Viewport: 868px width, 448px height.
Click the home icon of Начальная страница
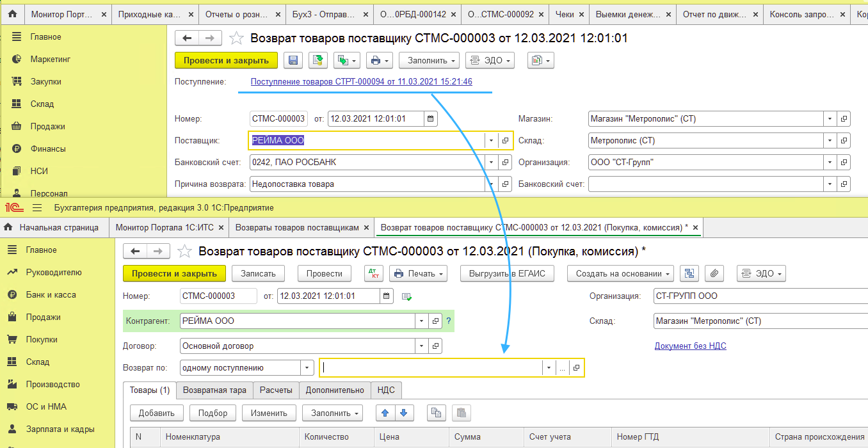tap(9, 227)
